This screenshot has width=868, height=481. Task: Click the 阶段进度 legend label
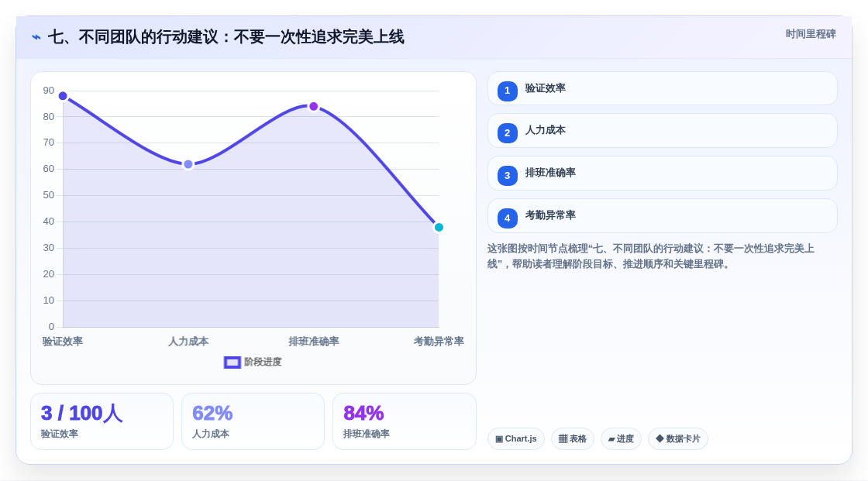point(263,362)
